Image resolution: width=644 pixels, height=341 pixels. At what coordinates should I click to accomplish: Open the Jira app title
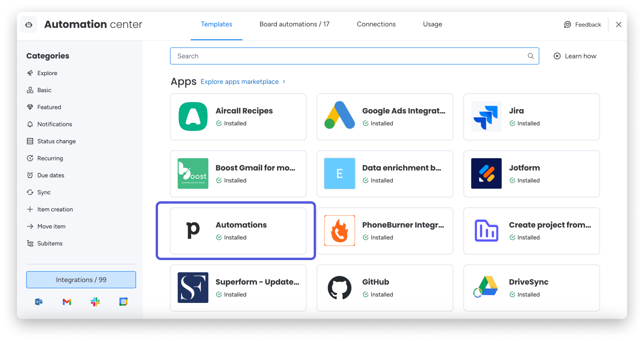tap(516, 111)
